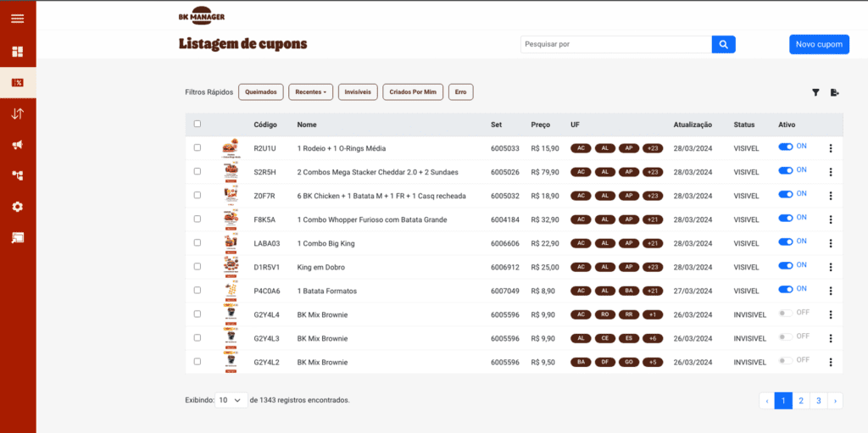This screenshot has width=868, height=433.
Task: Click the DF state badge for G2Y4L2
Action: [605, 362]
